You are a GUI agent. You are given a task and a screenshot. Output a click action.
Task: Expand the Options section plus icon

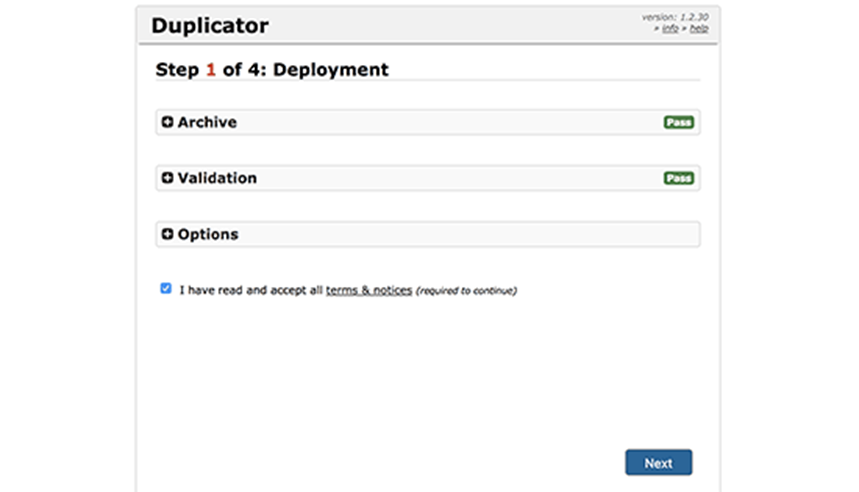pyautogui.click(x=168, y=234)
